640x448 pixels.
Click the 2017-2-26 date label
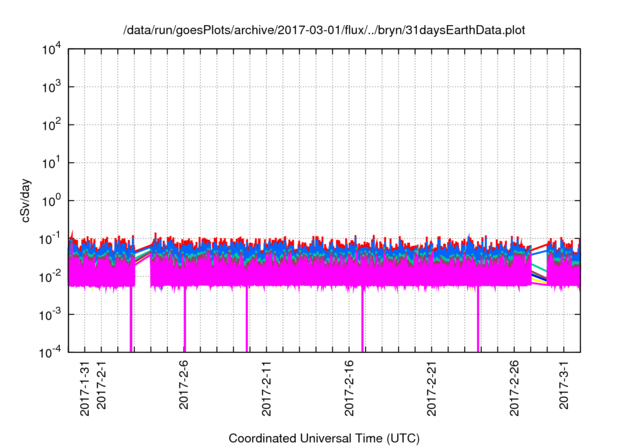coord(514,388)
